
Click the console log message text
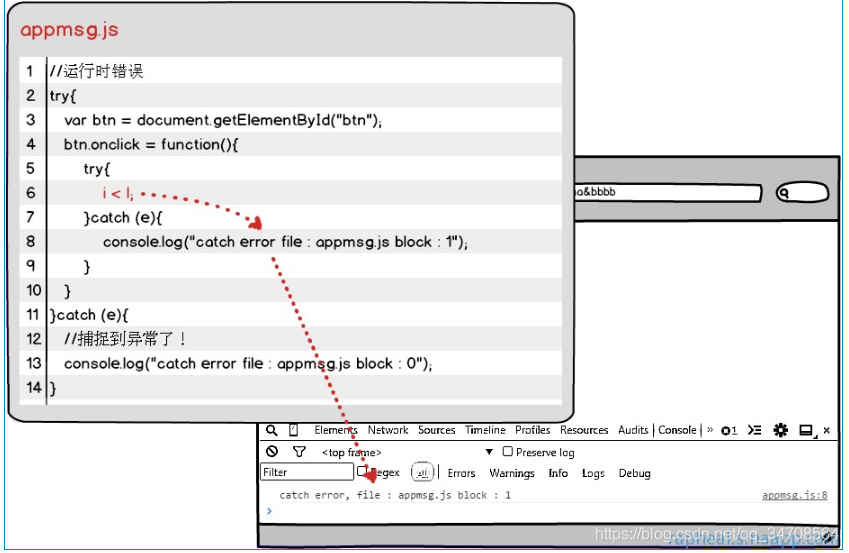coord(395,495)
